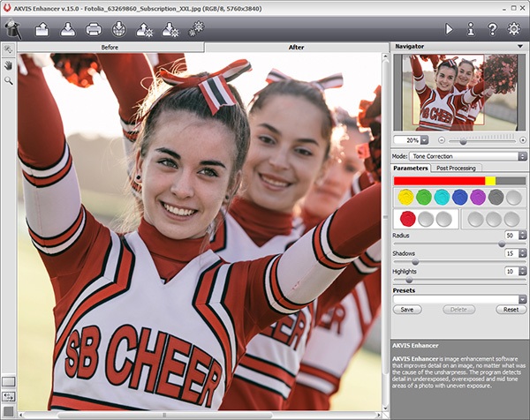
Task: Open batch processing via the triple gears icon
Action: (x=196, y=29)
